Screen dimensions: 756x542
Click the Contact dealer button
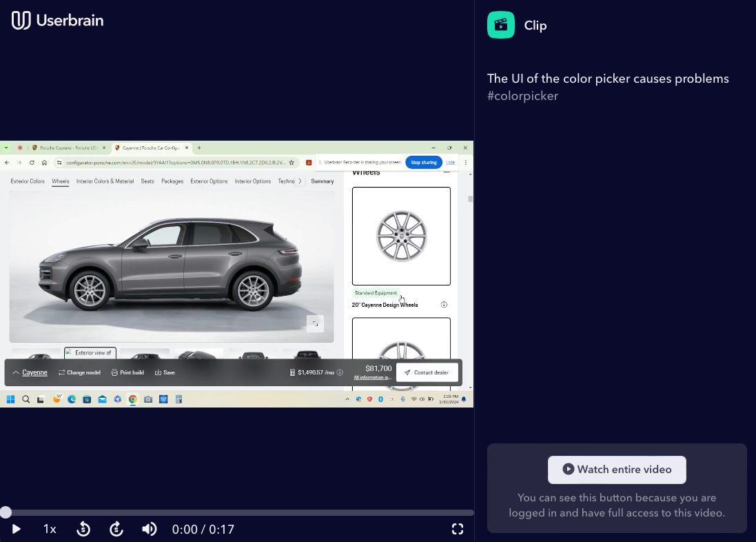[427, 372]
